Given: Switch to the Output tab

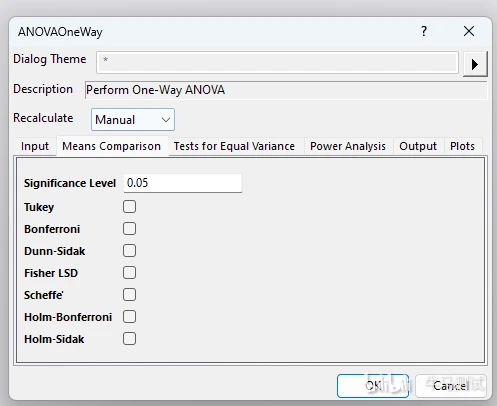Looking at the screenshot, I should (x=418, y=146).
